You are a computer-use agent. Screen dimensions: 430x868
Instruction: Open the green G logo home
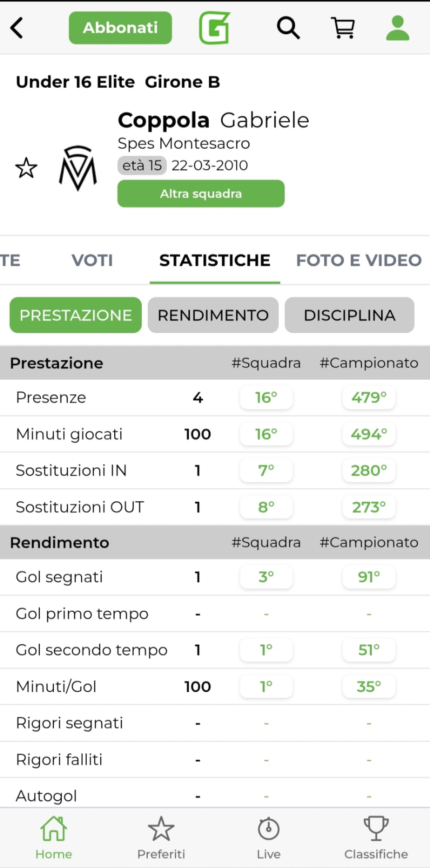pos(215,28)
